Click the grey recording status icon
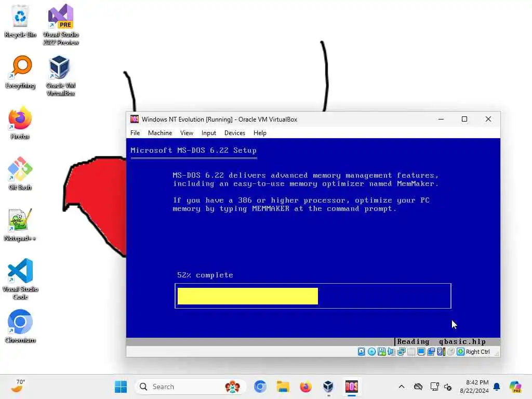This screenshot has height=399, width=532. click(x=450, y=352)
